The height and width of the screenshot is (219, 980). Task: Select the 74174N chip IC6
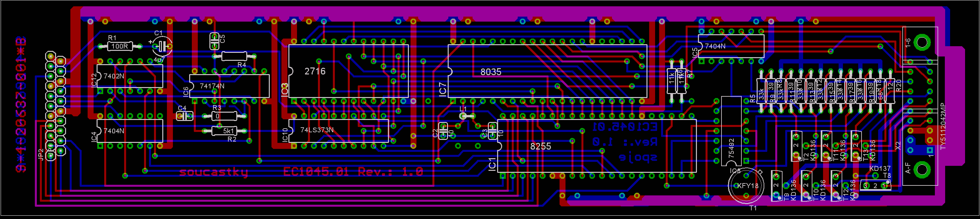coord(229,86)
